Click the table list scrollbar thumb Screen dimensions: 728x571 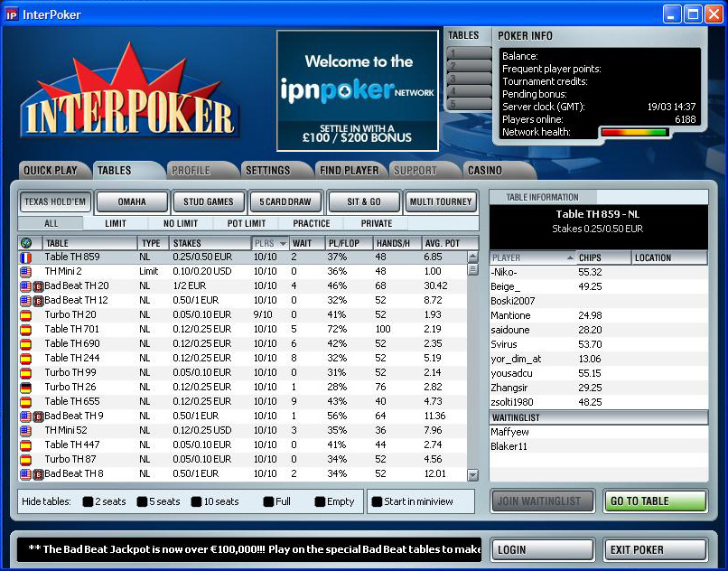coord(472,269)
